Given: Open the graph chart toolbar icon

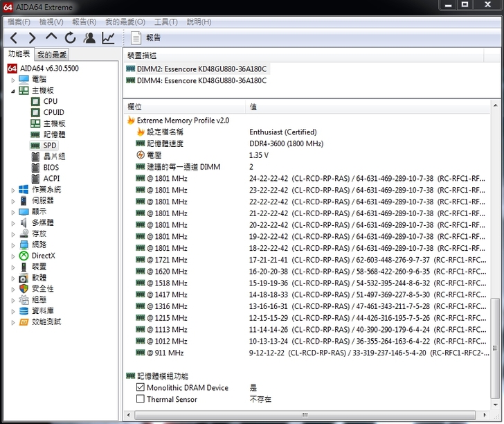Looking at the screenshot, I should pos(108,38).
